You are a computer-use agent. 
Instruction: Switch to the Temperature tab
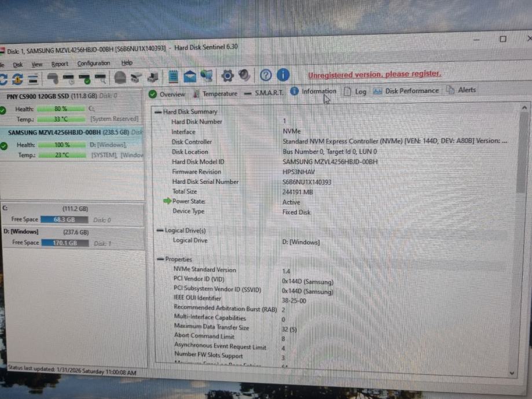point(215,94)
